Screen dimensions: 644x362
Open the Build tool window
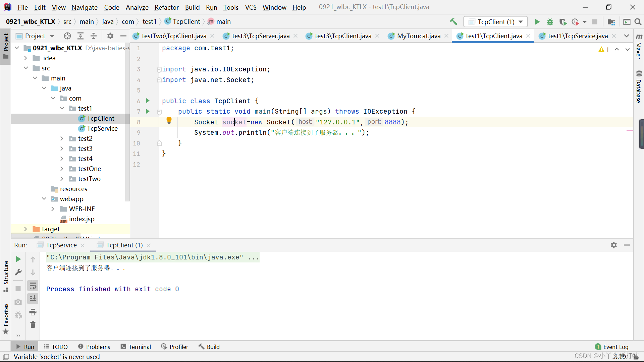tap(209, 347)
